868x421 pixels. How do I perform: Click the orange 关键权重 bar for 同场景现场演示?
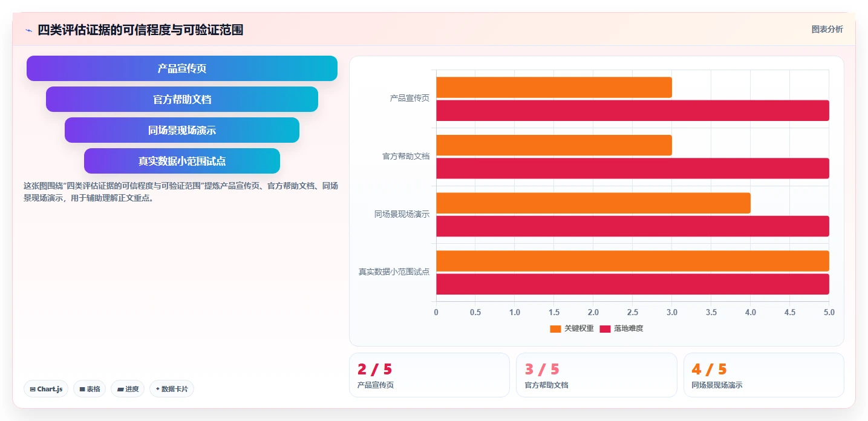(593, 203)
